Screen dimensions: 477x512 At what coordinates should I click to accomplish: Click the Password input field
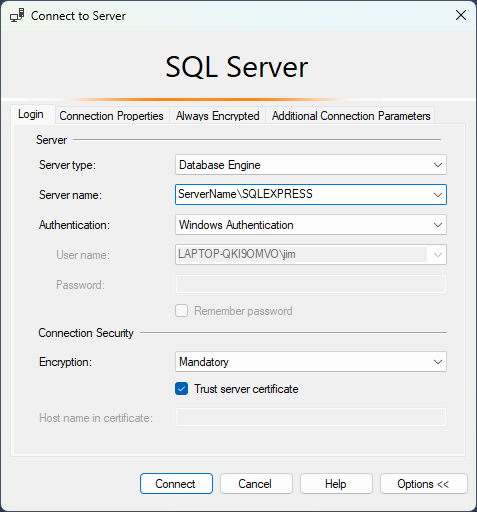pyautogui.click(x=311, y=284)
